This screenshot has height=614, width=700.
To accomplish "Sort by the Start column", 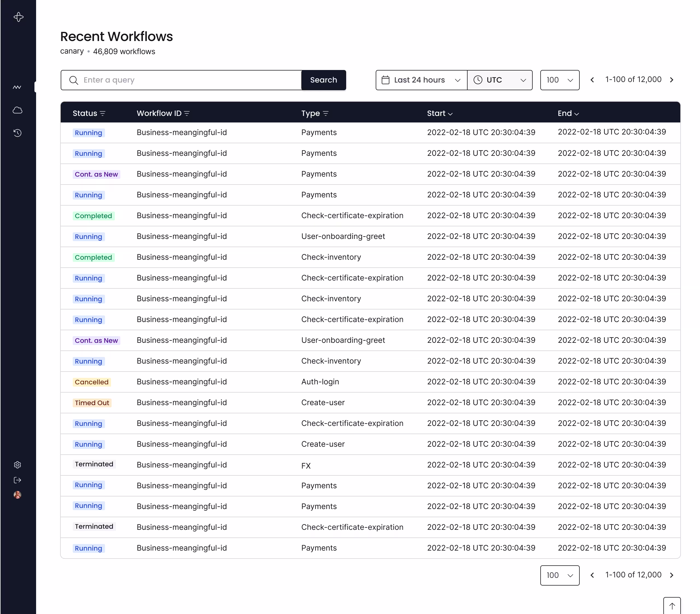I will click(439, 113).
